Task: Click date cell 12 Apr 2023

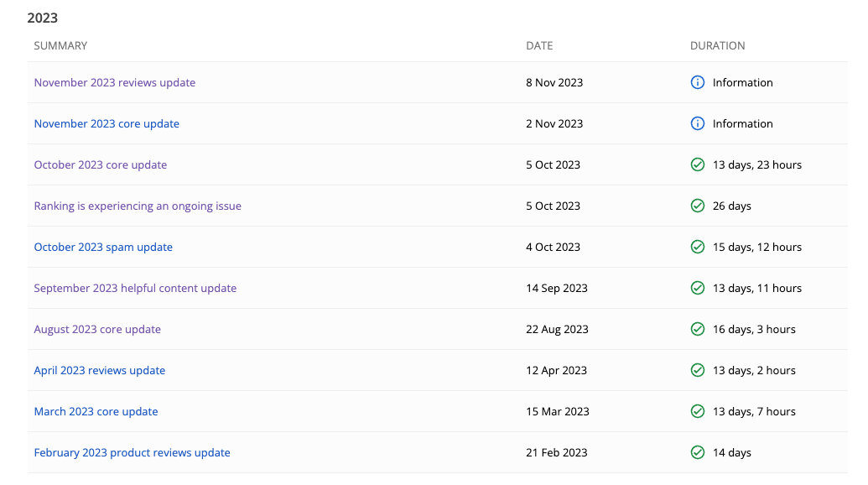Action: tap(556, 370)
